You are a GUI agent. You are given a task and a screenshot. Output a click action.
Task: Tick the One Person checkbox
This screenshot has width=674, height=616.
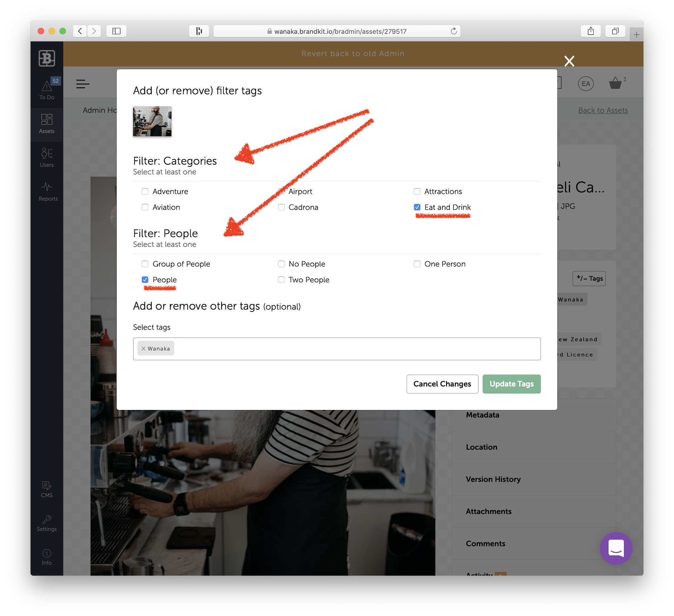[417, 264]
